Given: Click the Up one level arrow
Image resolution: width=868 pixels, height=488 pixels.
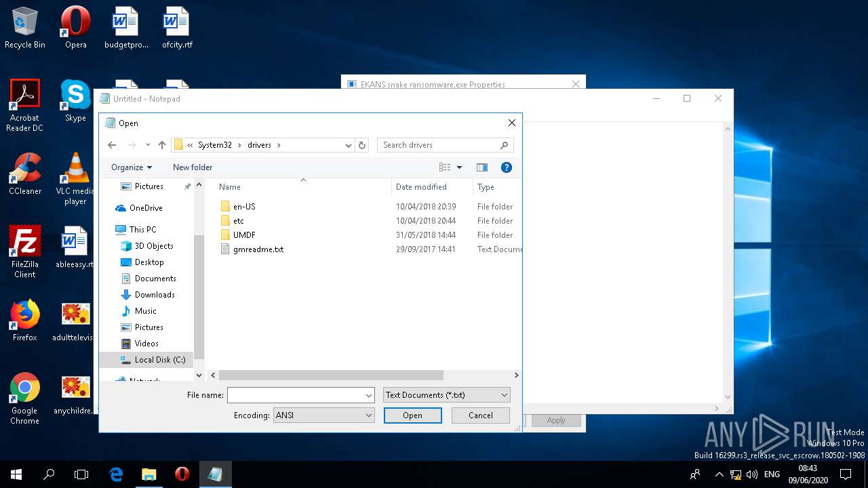Looking at the screenshot, I should (162, 145).
